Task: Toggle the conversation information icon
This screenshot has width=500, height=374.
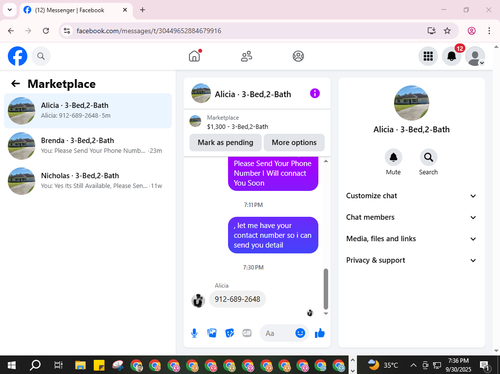Action: pyautogui.click(x=315, y=93)
